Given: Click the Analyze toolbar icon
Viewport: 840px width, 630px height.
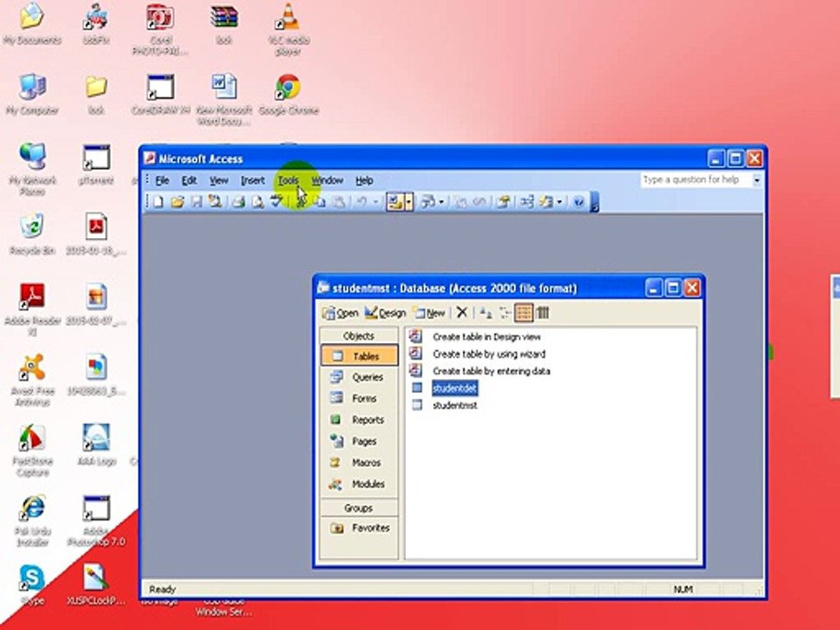Looking at the screenshot, I should tap(429, 202).
